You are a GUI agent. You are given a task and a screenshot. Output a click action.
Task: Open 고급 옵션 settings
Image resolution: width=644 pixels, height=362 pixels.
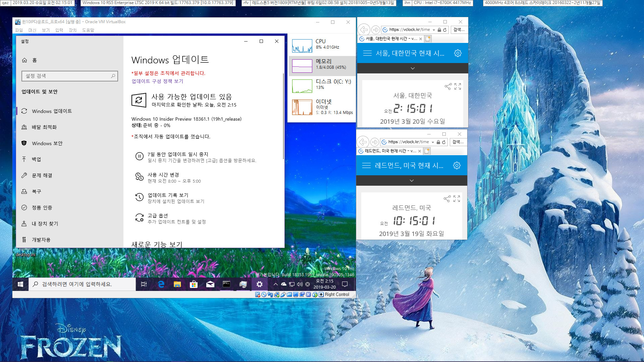(x=171, y=219)
